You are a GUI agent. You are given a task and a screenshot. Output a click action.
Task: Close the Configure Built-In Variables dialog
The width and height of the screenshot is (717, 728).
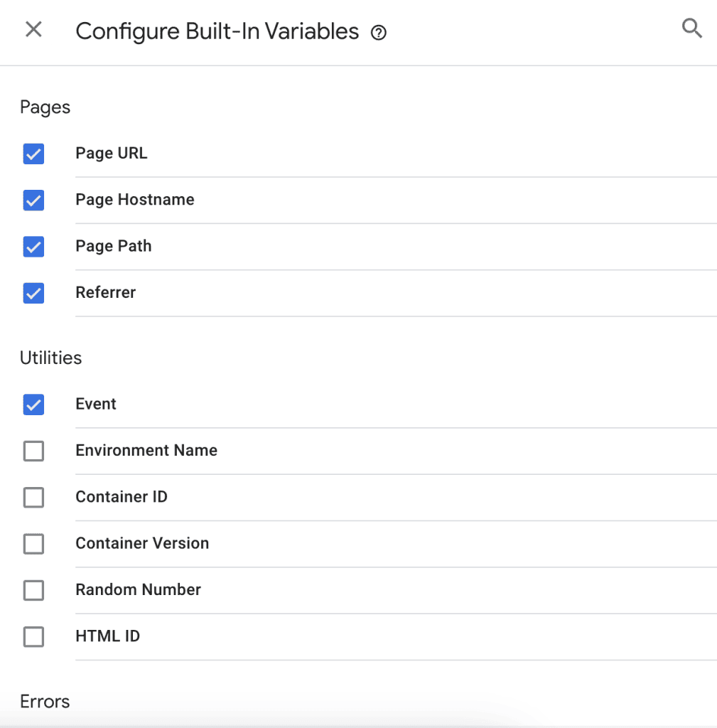click(x=33, y=30)
